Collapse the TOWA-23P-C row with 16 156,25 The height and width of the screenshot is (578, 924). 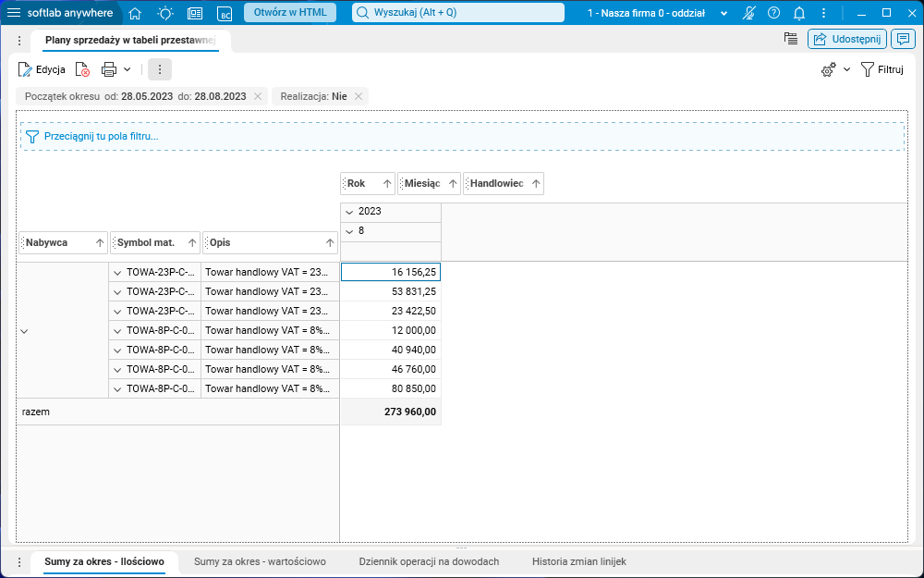pos(117,273)
